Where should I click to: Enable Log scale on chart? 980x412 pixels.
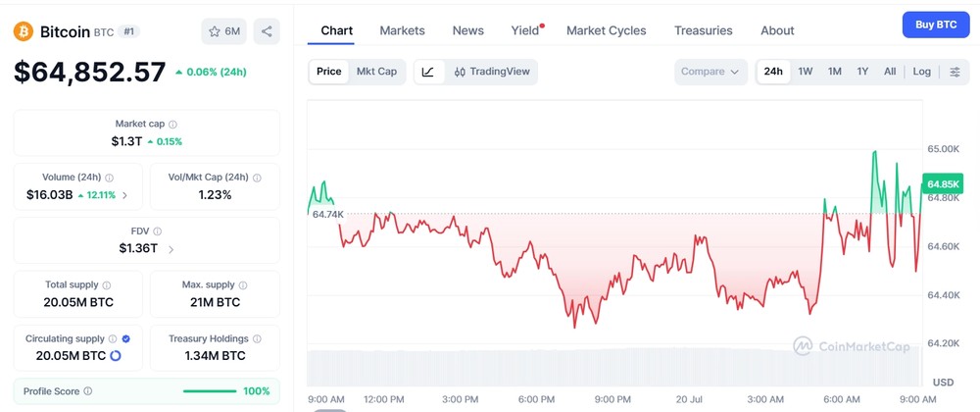921,72
